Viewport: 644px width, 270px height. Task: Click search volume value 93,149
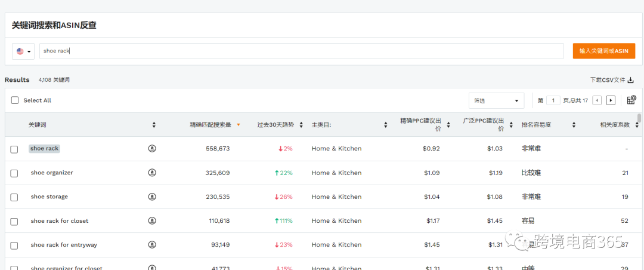coord(221,245)
